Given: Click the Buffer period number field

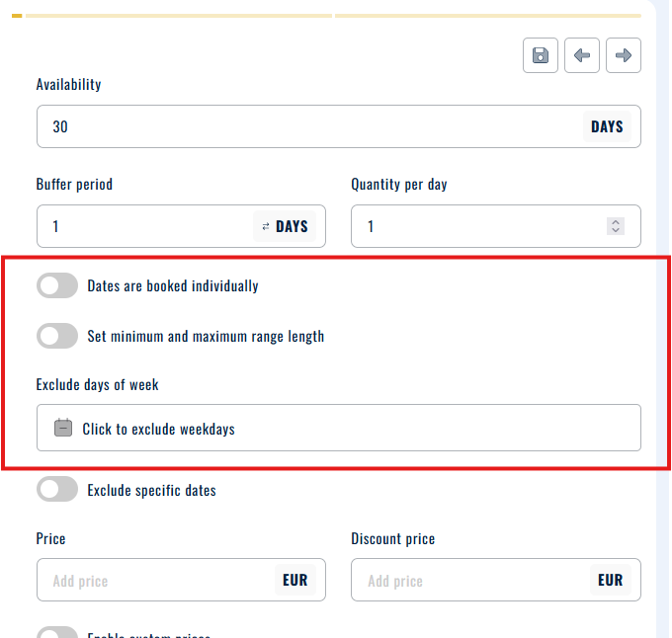Looking at the screenshot, I should 143,226.
